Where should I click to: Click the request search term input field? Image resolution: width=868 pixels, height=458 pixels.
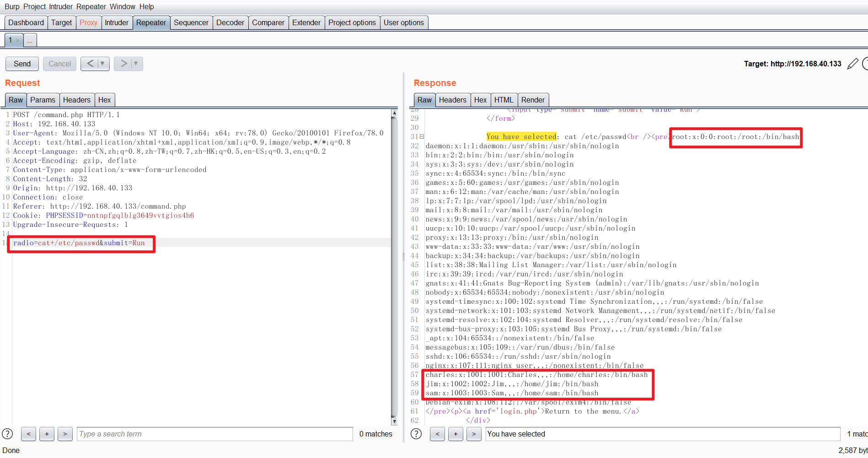click(215, 434)
